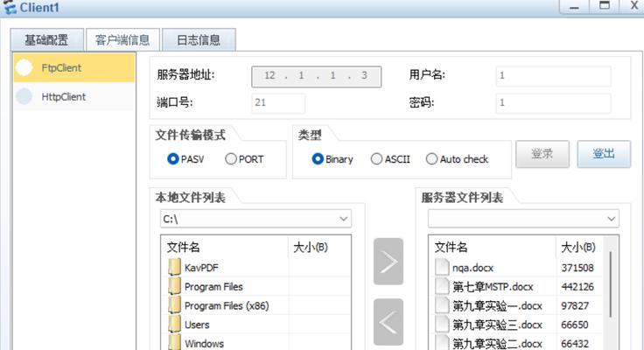Click the port number field showing 21

278,103
